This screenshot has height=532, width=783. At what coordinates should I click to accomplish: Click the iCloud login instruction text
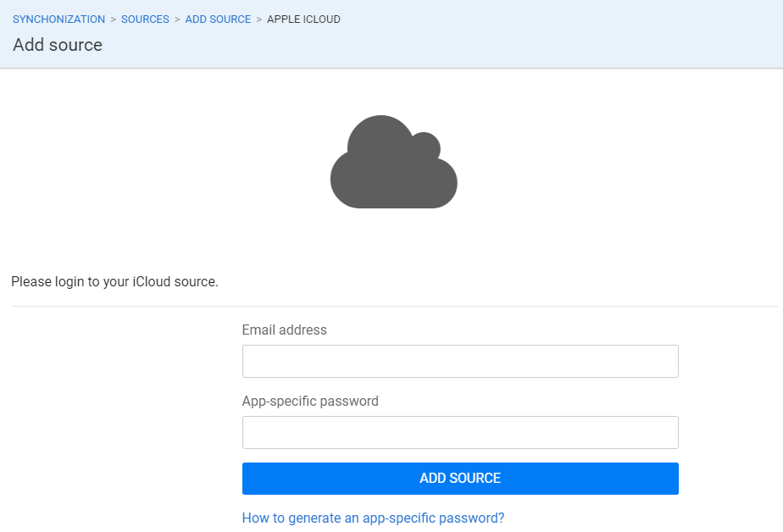pos(115,282)
